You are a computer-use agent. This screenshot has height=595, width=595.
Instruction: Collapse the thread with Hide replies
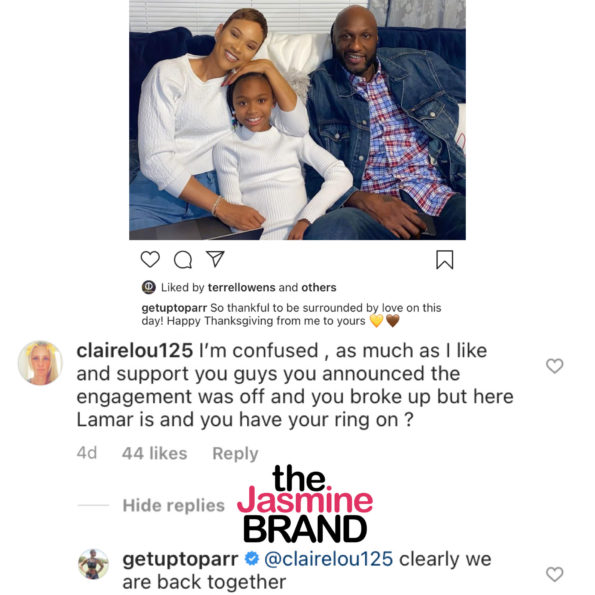(174, 505)
